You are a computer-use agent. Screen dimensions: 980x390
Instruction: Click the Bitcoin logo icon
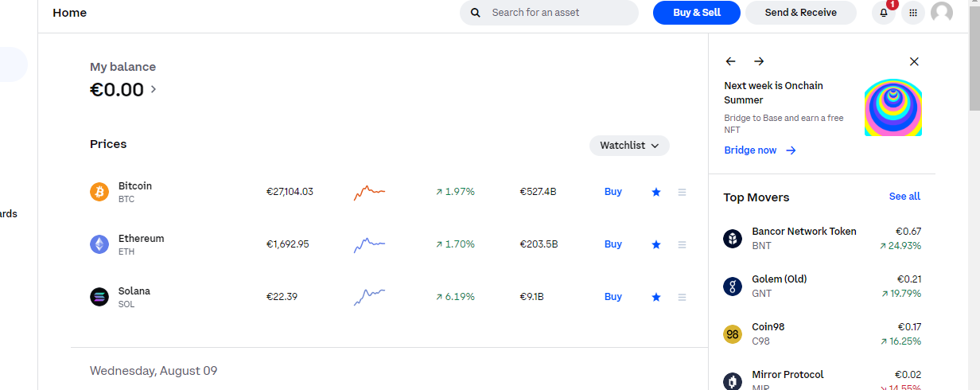click(99, 192)
